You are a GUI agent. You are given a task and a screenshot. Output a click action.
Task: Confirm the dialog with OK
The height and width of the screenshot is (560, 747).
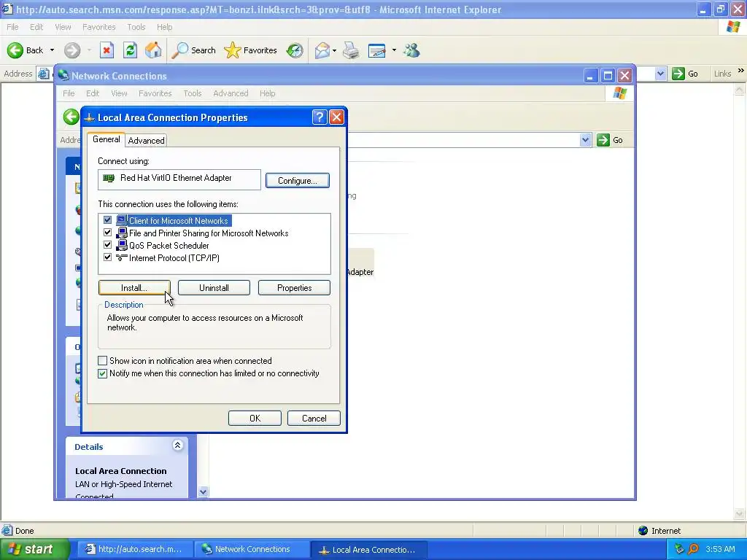click(255, 418)
